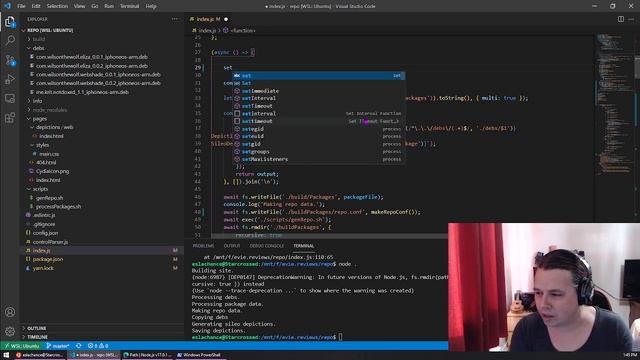The height and width of the screenshot is (360, 640).
Task: Choose setImmediate from the autocomplete list
Action: (x=319, y=91)
